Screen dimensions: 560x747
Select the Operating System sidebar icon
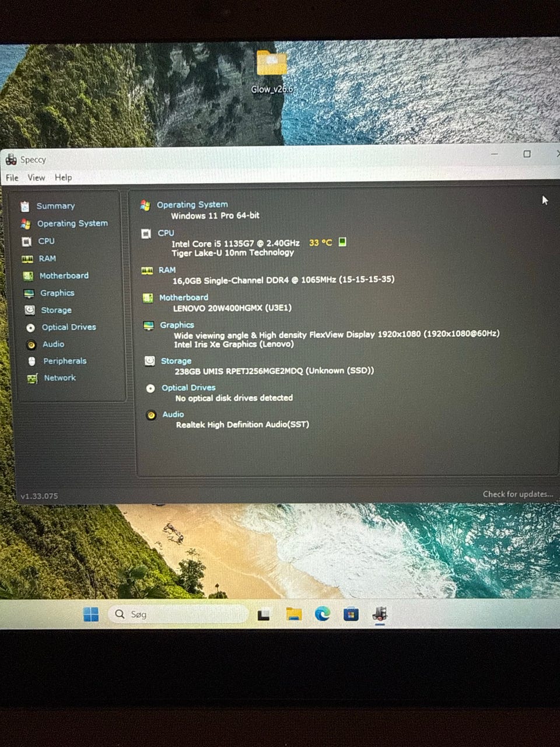click(25, 224)
